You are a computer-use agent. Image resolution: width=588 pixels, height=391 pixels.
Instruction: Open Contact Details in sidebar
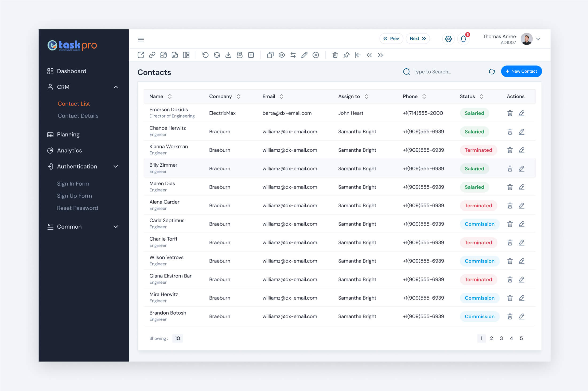pos(78,116)
